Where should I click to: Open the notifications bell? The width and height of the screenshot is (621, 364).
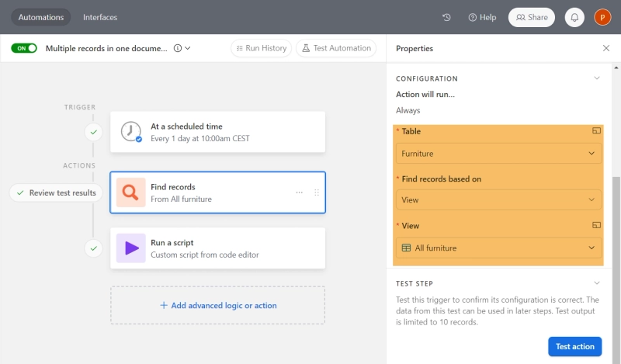coord(574,17)
